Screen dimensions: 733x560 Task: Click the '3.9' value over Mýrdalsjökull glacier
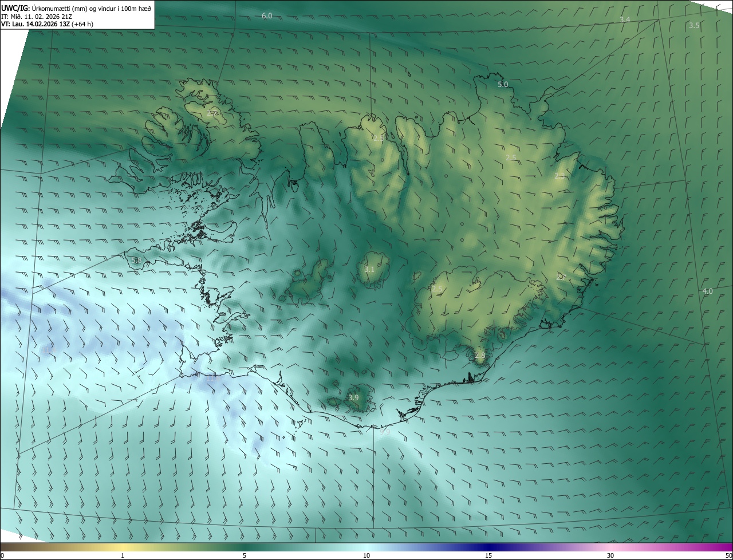[x=353, y=398]
